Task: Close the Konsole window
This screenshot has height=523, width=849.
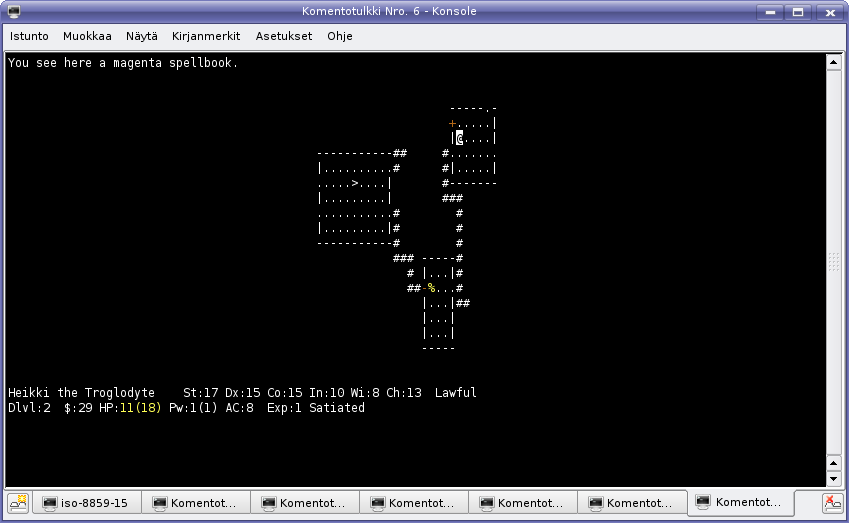Action: (828, 12)
